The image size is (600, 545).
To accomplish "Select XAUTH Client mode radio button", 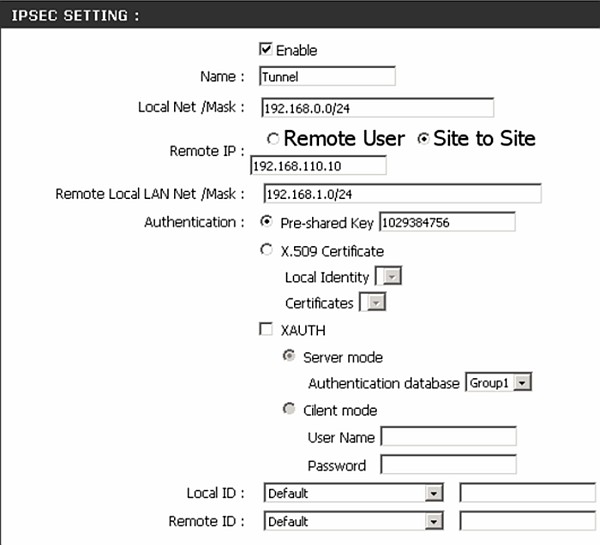I will tap(290, 409).
